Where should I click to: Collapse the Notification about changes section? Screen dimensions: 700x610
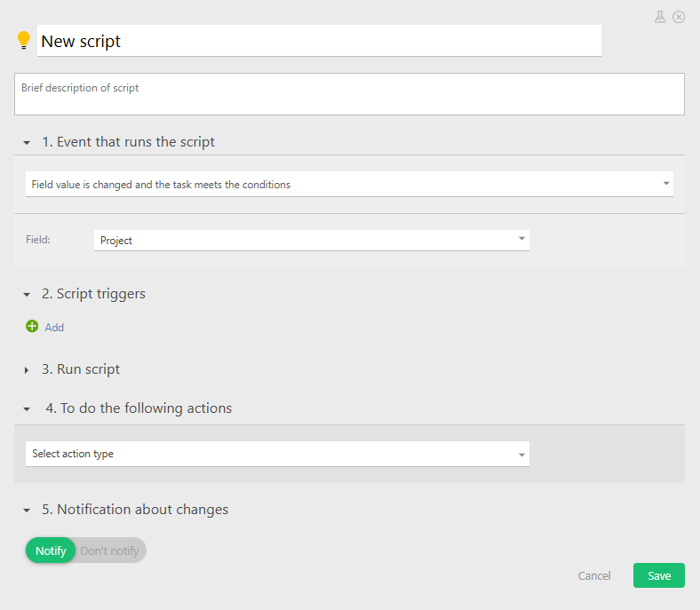27,511
